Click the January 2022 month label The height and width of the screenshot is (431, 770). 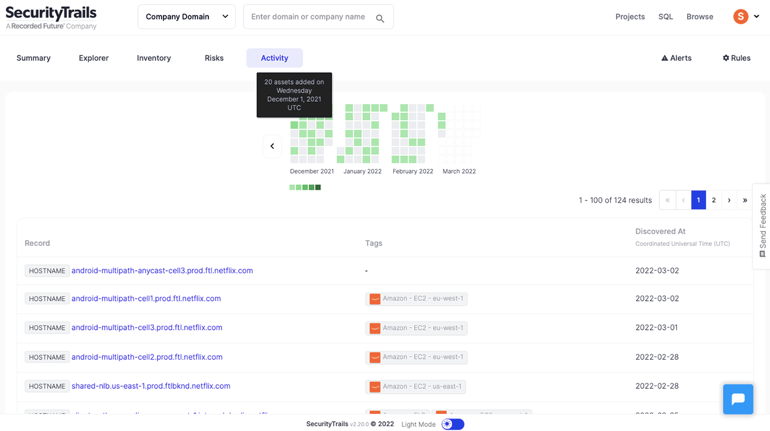(x=362, y=171)
